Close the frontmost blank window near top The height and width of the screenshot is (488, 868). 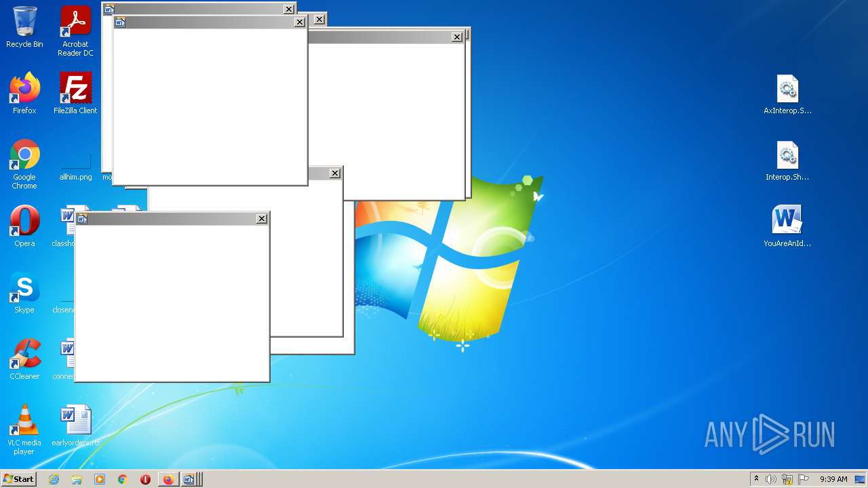click(300, 22)
